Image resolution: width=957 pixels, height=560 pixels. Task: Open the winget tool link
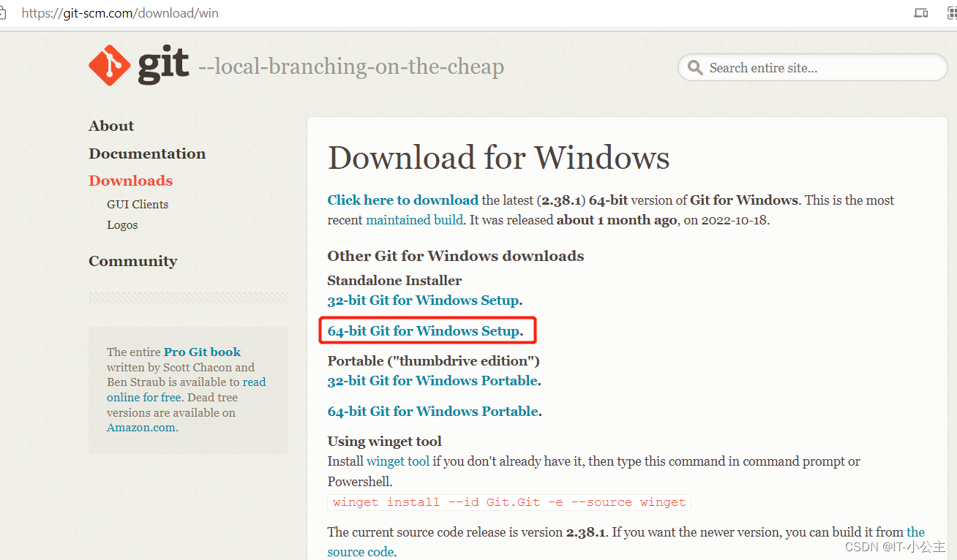(398, 461)
